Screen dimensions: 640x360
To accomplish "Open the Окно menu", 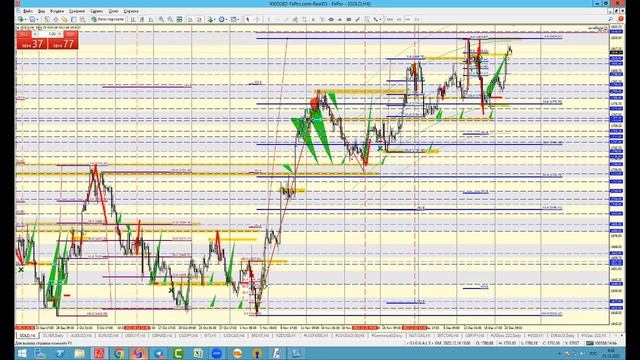I will [113, 11].
